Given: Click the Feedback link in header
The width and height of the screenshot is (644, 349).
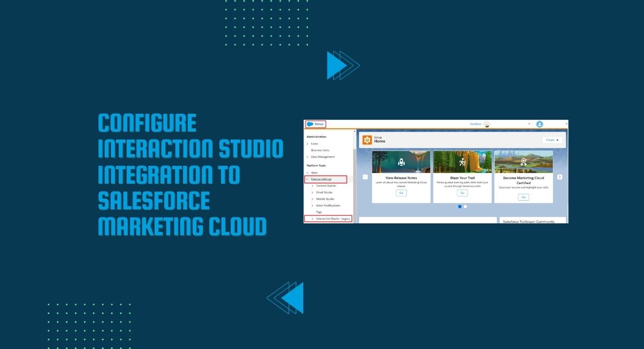Looking at the screenshot, I should point(476,124).
